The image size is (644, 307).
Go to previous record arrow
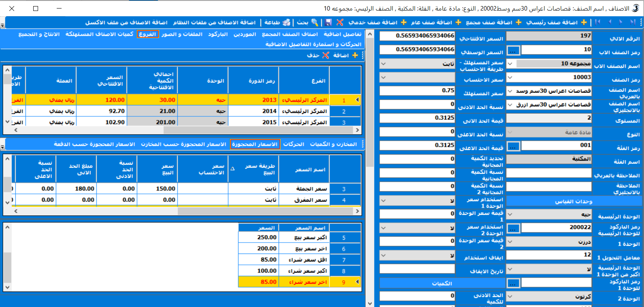tap(621, 22)
